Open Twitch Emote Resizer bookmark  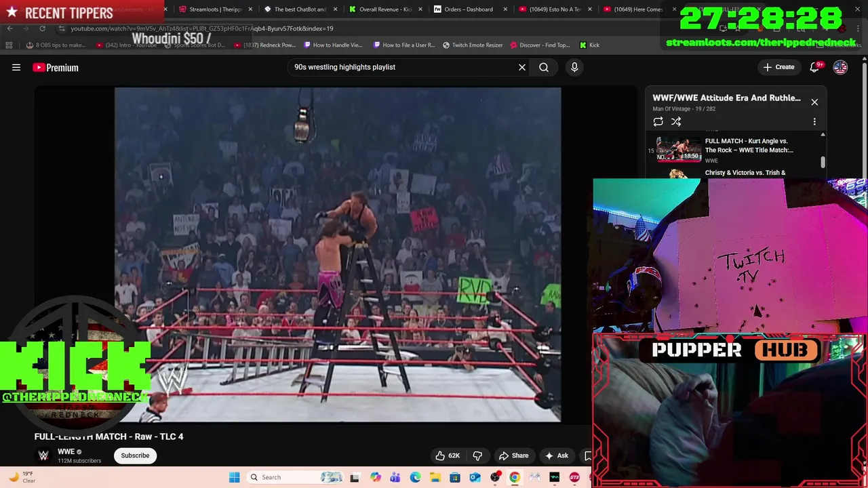point(473,45)
